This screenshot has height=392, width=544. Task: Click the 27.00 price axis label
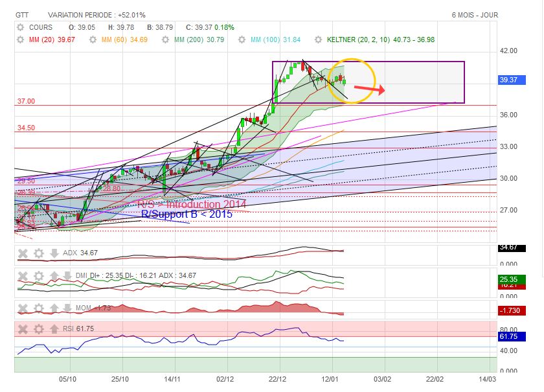[x=508, y=210]
